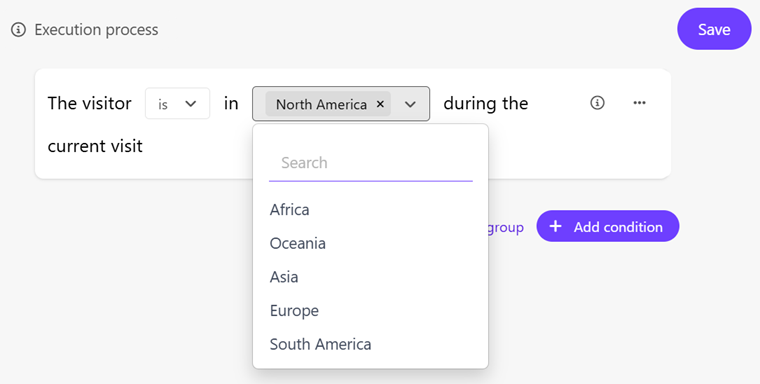Click the "current visit" text

tap(95, 146)
